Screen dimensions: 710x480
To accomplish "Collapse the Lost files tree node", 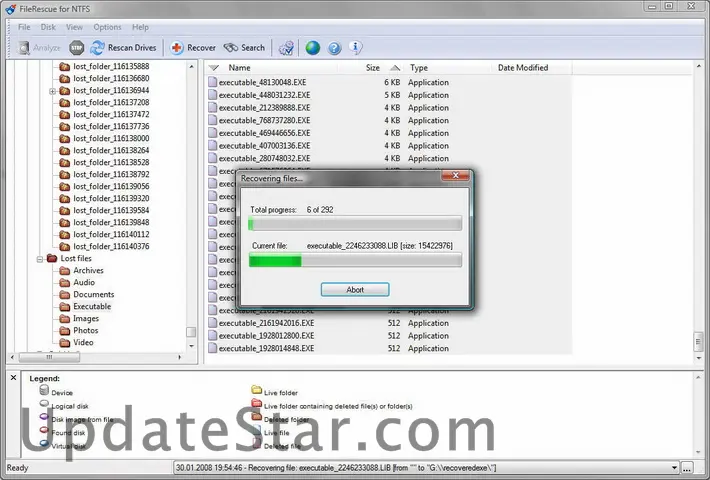I will point(40,259).
